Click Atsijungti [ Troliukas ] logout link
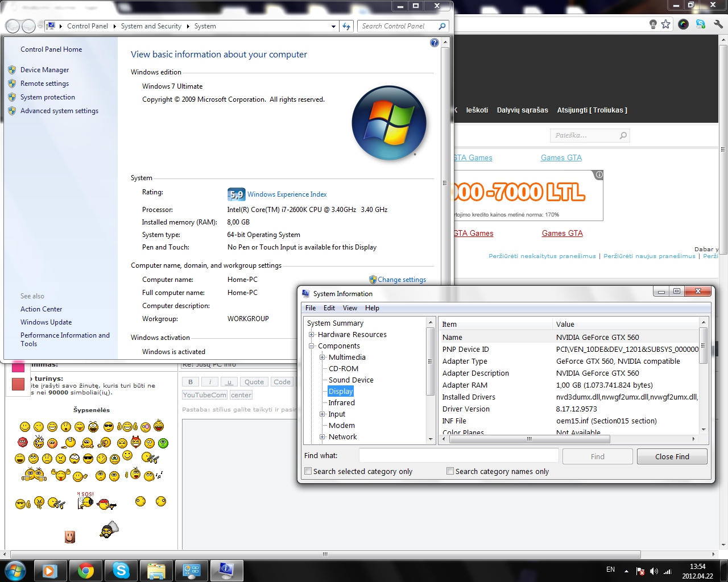The height and width of the screenshot is (582, 728). click(592, 110)
